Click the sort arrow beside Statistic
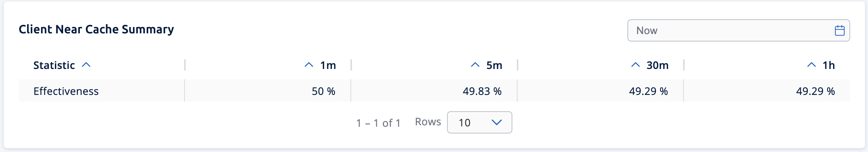The height and width of the screenshot is (152, 868). 86,65
